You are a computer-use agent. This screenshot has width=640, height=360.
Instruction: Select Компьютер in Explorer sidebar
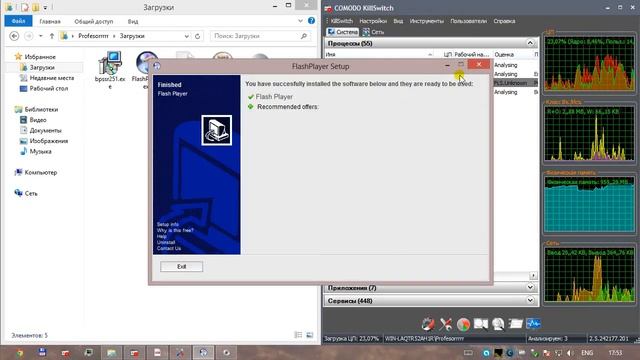point(40,172)
